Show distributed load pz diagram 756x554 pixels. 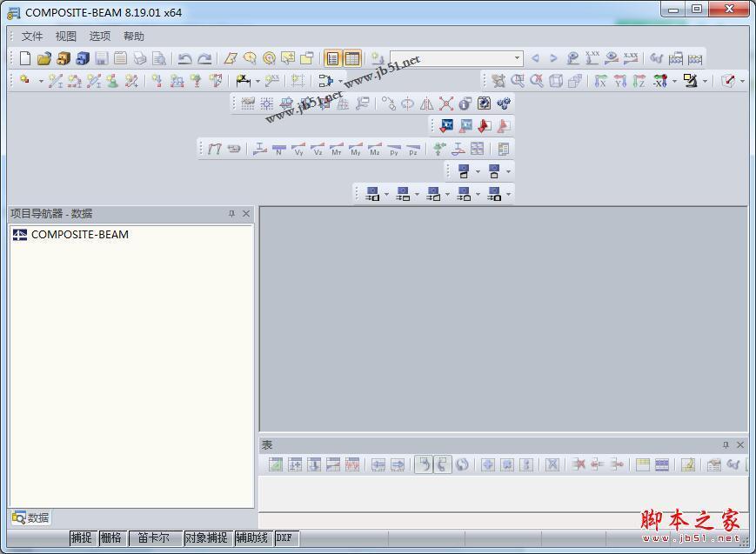click(413, 149)
